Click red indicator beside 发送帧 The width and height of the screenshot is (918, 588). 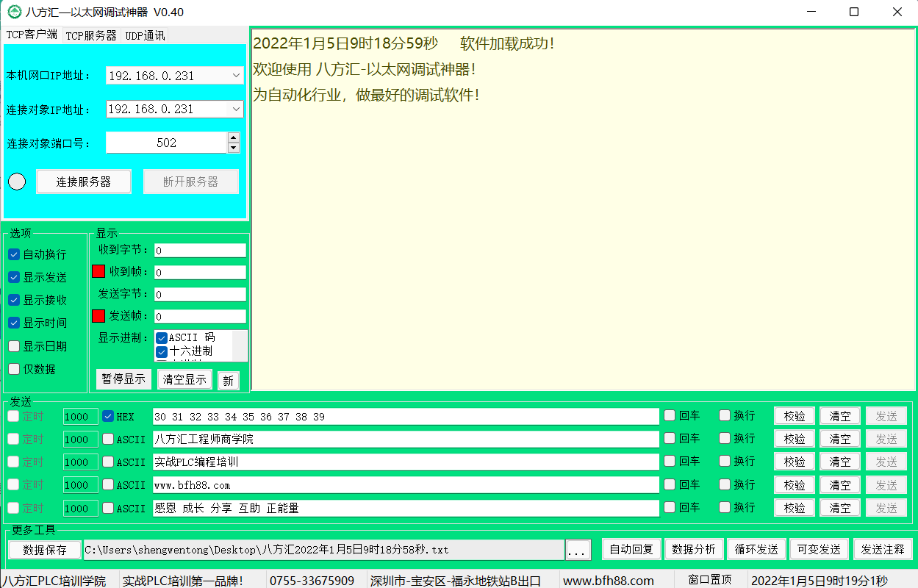98,316
